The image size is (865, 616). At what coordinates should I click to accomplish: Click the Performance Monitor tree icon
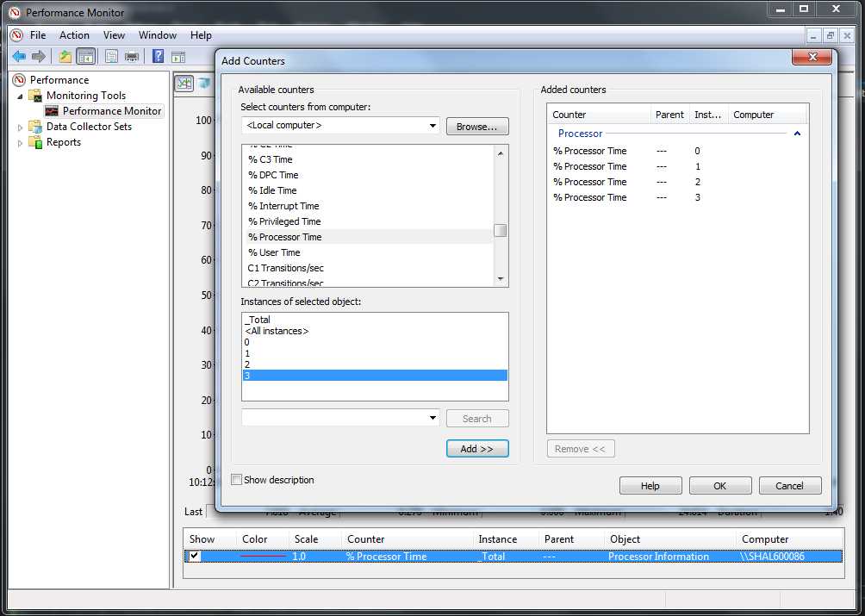(x=52, y=111)
